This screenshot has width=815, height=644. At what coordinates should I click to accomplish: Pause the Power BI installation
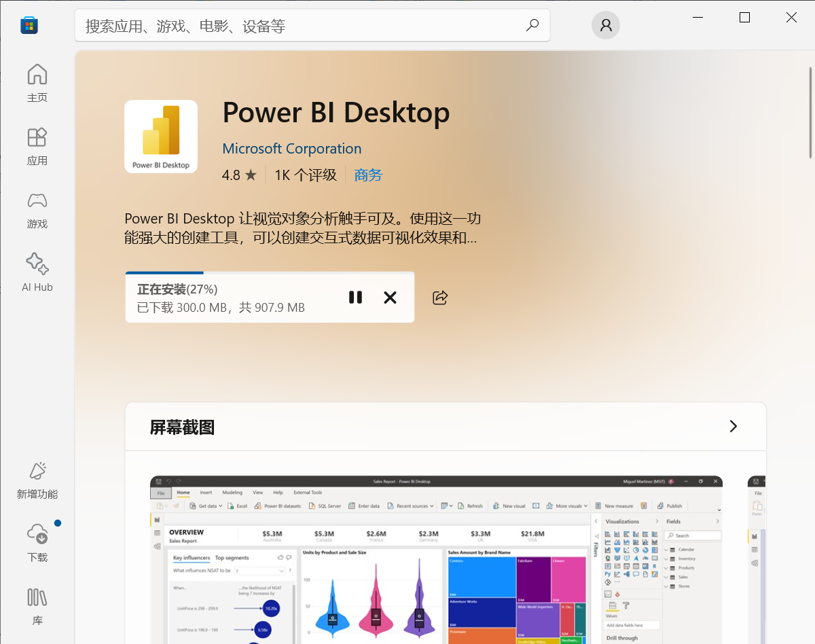[x=355, y=298]
